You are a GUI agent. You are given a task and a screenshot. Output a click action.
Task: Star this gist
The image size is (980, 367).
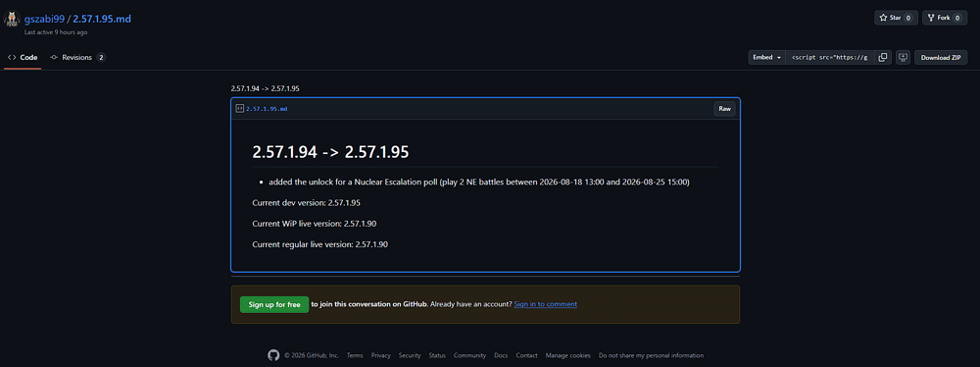(896, 18)
